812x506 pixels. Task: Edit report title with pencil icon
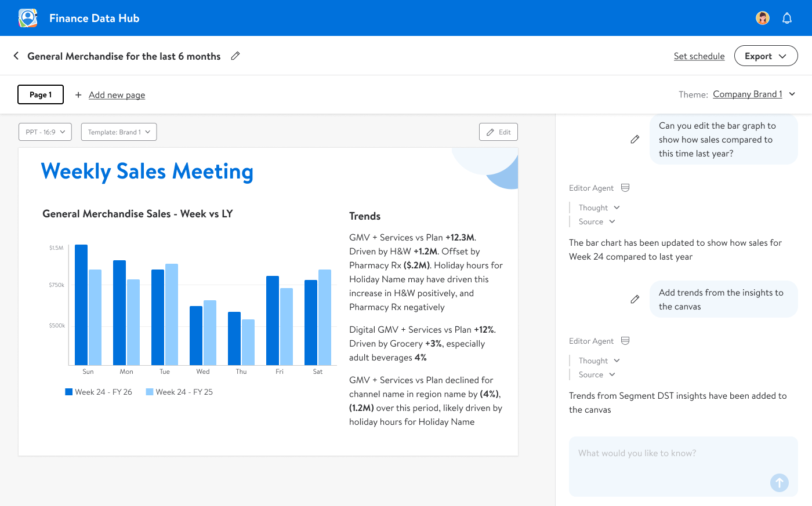coord(235,56)
